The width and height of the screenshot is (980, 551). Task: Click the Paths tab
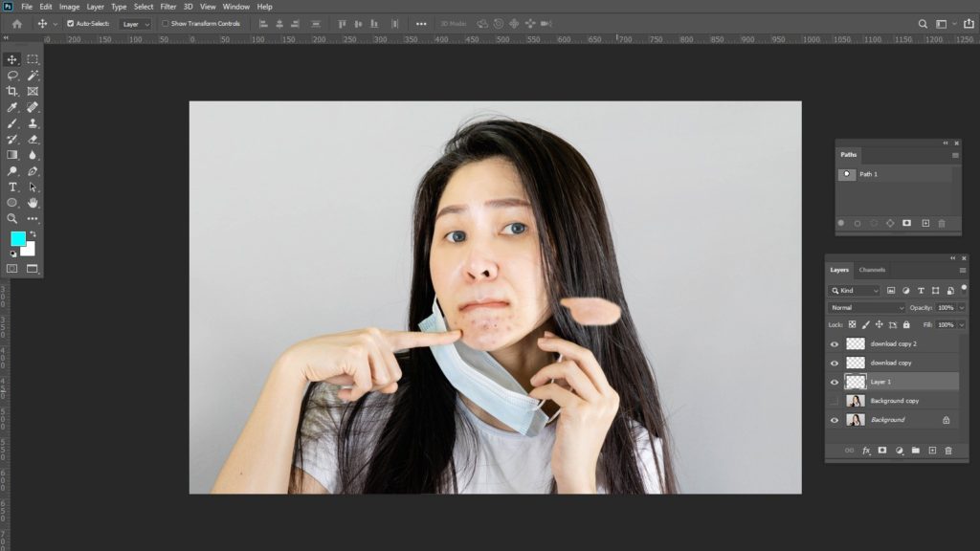(848, 154)
